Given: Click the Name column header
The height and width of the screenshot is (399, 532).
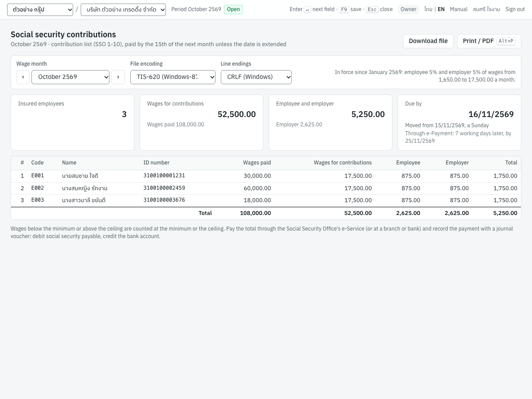Looking at the screenshot, I should 69,163.
